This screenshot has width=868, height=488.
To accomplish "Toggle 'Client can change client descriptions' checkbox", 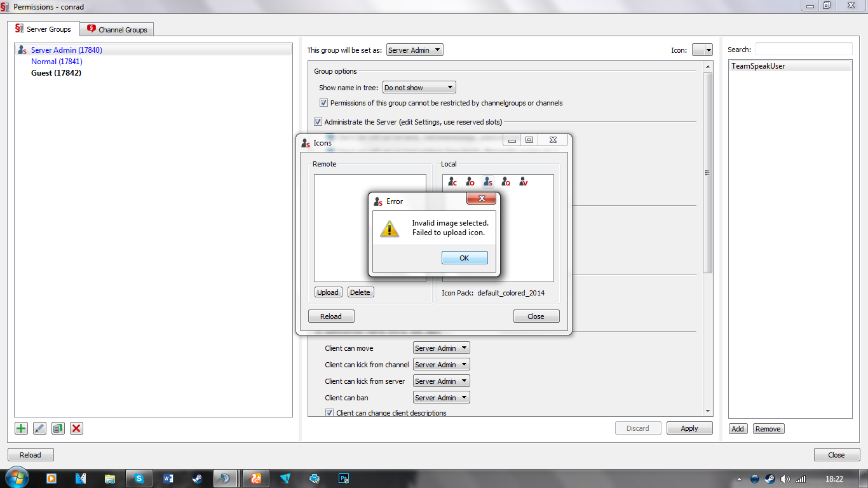I will 330,413.
